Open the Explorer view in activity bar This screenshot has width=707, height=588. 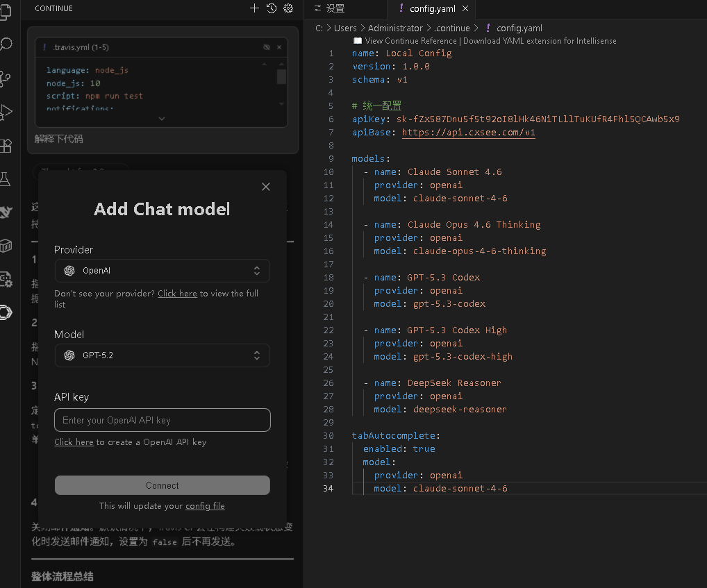tap(6, 12)
